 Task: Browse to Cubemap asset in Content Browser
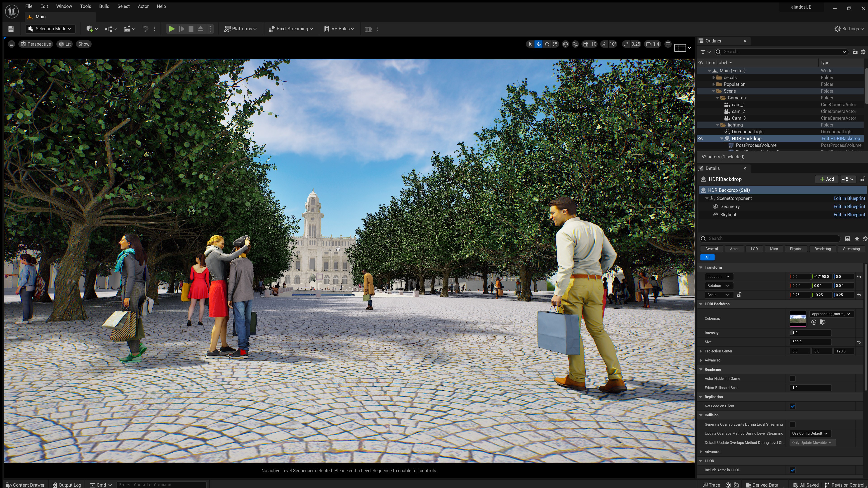pyautogui.click(x=823, y=322)
